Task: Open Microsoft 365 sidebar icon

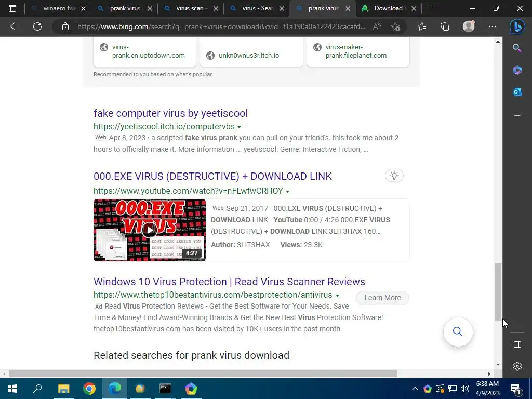Action: click(x=517, y=70)
